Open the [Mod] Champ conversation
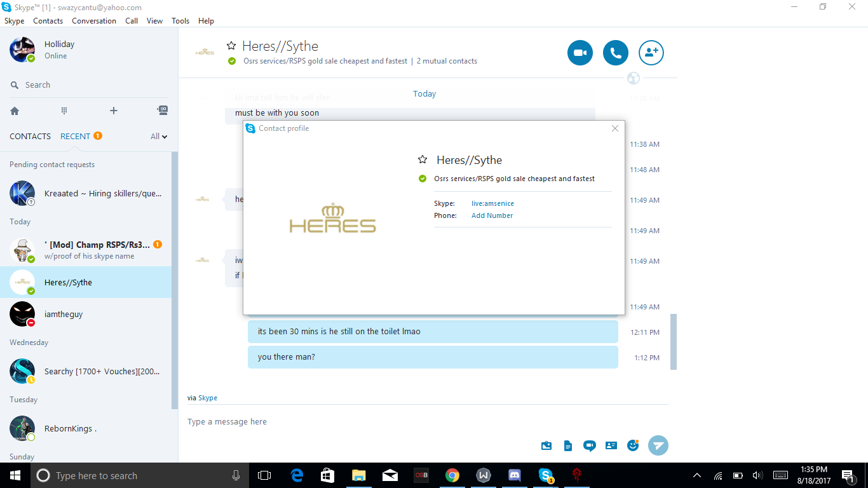Screen dimensions: 868x488 (x=86, y=250)
